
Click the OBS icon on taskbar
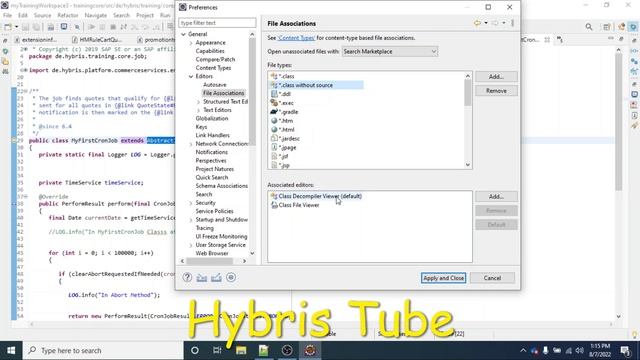click(287, 350)
